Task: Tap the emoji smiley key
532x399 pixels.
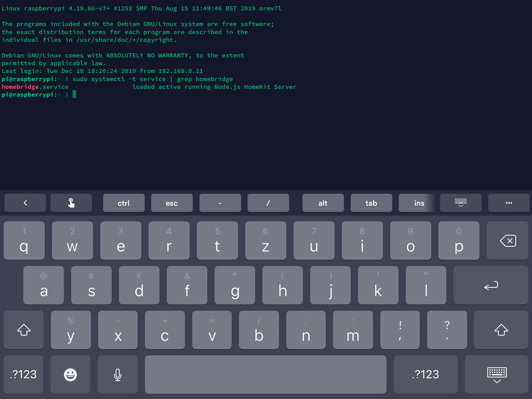Action: click(x=70, y=374)
